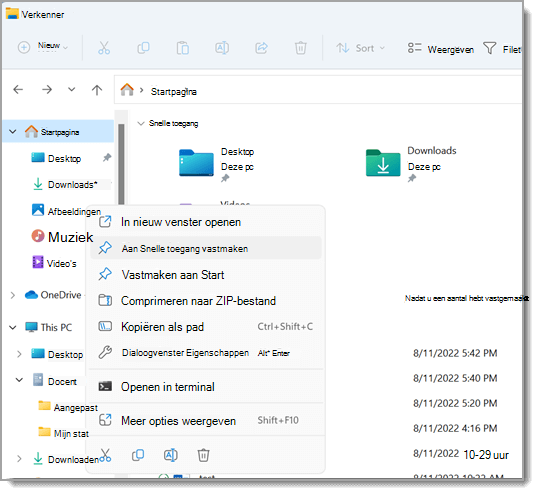Click the Cut scissors icon in toolbar
Screen dimensions: 539x496
[104, 48]
